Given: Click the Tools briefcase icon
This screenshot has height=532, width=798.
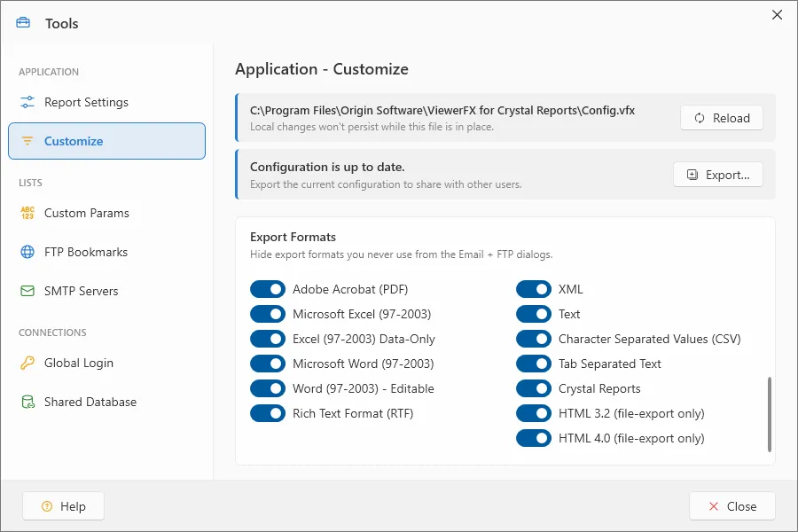Looking at the screenshot, I should coord(23,23).
